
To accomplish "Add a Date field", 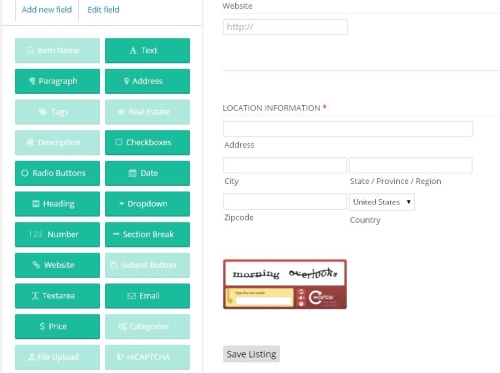I will pos(147,173).
